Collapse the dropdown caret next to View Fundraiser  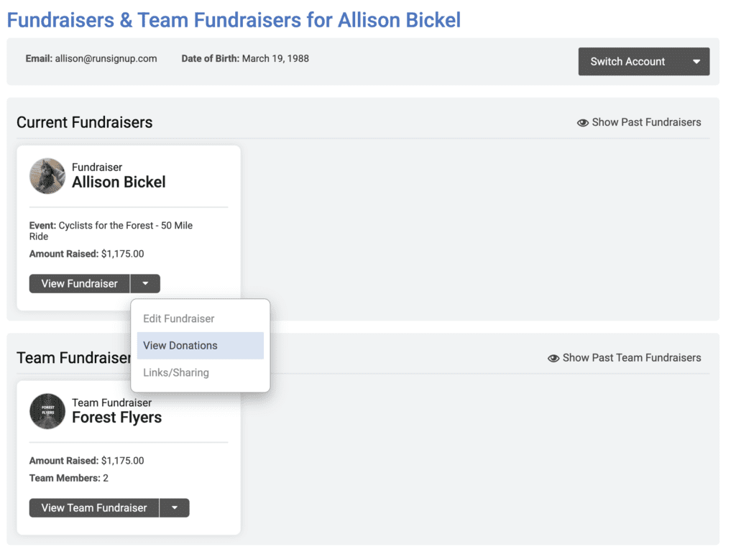145,283
